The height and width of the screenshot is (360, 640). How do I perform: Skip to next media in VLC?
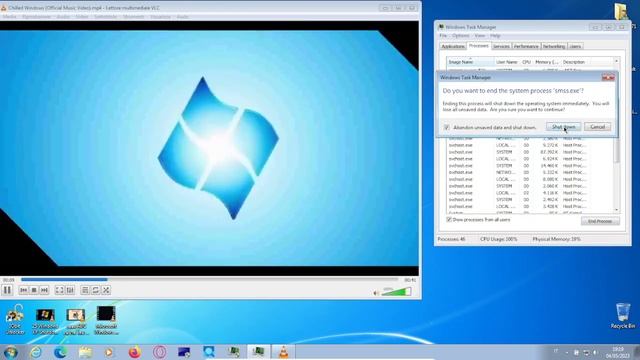(x=44, y=290)
